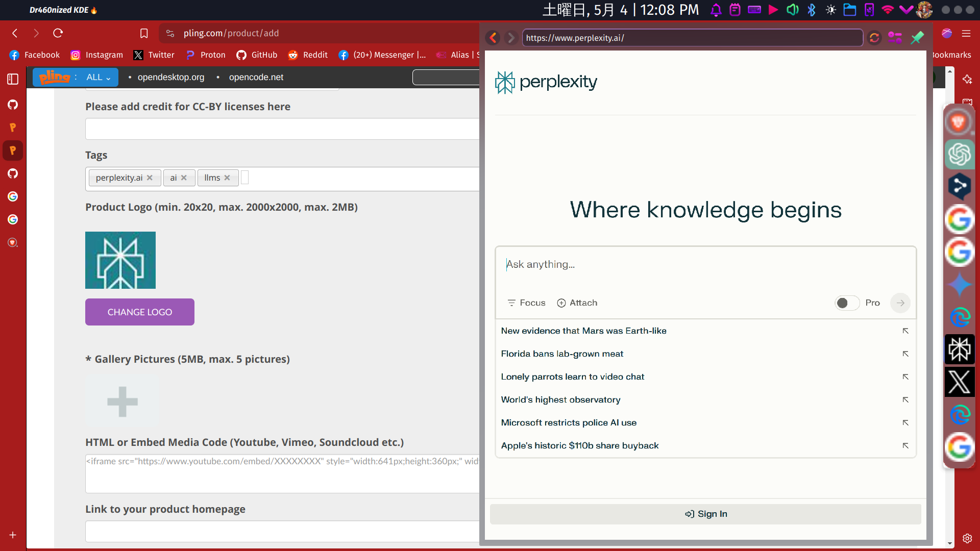Focus the CC-BY credit input field
This screenshot has height=551, width=980.
pyautogui.click(x=282, y=129)
